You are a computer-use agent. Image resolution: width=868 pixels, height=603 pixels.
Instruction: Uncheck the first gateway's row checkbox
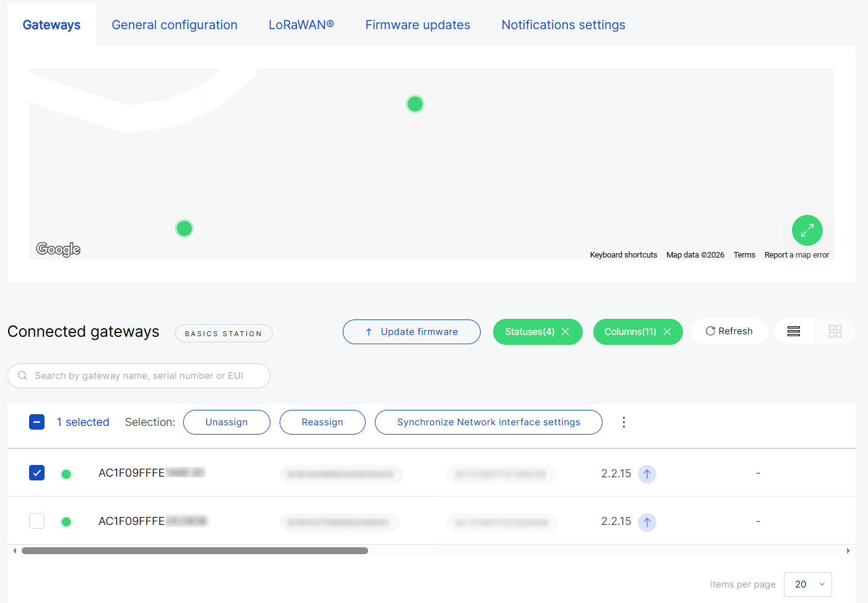pyautogui.click(x=37, y=472)
